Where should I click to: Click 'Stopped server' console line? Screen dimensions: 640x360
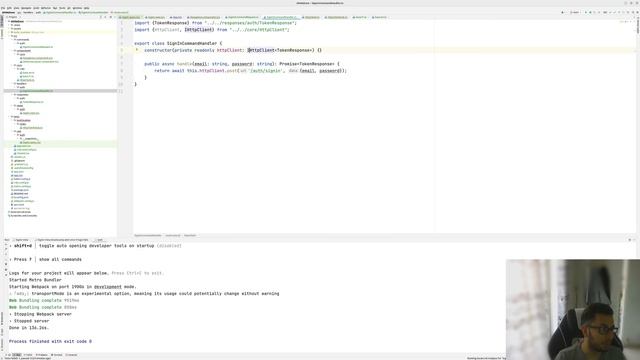tap(31, 321)
